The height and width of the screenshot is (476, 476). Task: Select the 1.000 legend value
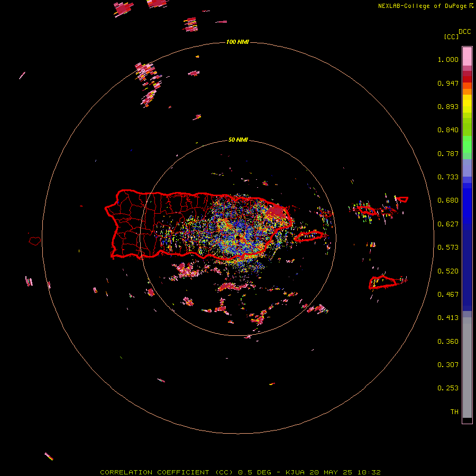coord(448,59)
